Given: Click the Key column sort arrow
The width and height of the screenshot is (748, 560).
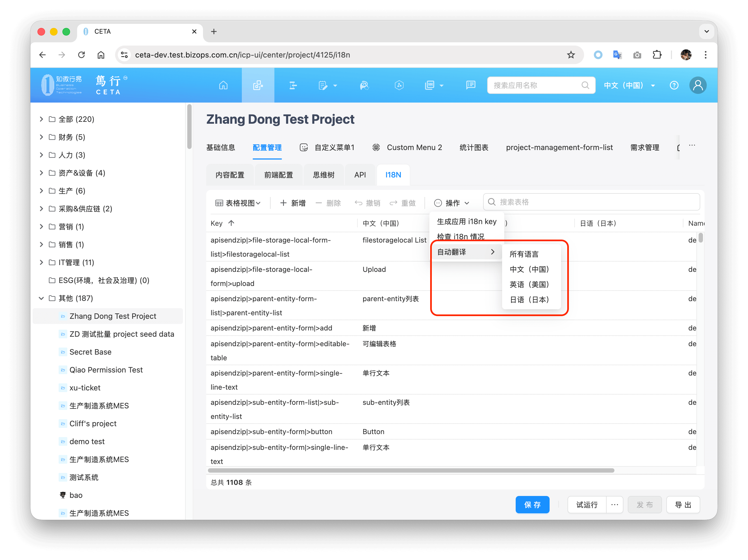Looking at the screenshot, I should coord(231,223).
